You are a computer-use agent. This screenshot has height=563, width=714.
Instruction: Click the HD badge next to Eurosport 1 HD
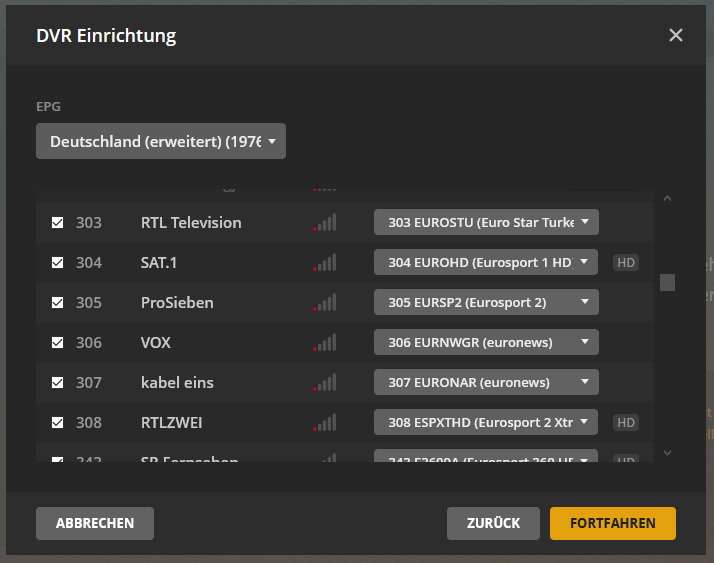point(626,262)
